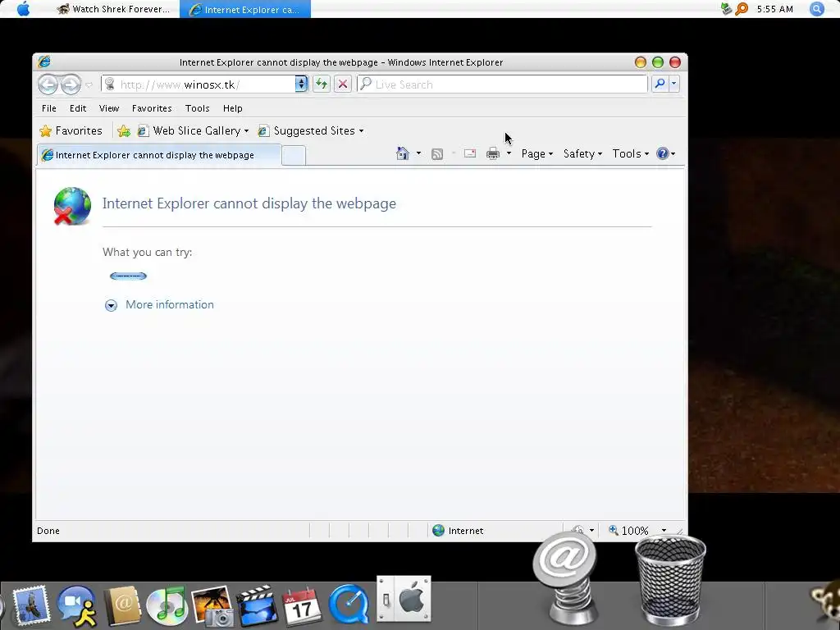Print the page with printer icon
840x630 pixels.
point(493,154)
